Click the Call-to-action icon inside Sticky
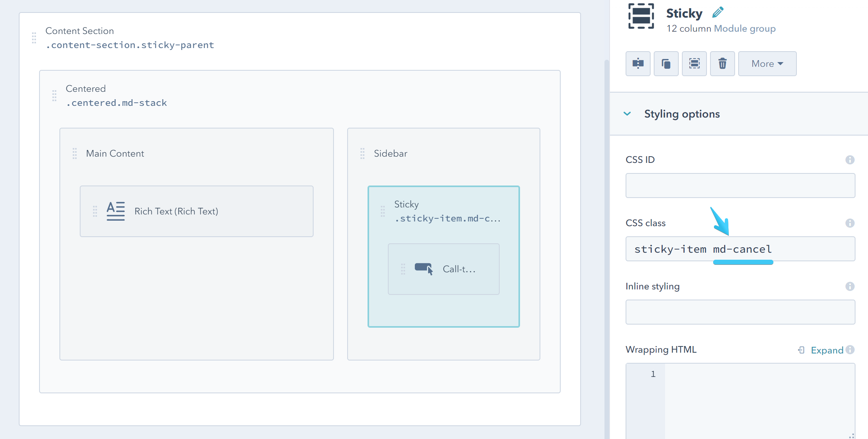Screen dimensions: 868x439 coord(423,268)
